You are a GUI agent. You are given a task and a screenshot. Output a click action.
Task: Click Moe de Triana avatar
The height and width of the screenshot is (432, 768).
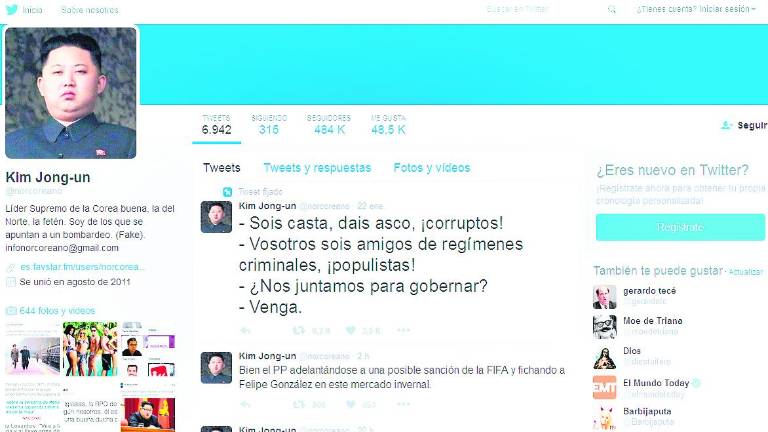pos(604,327)
